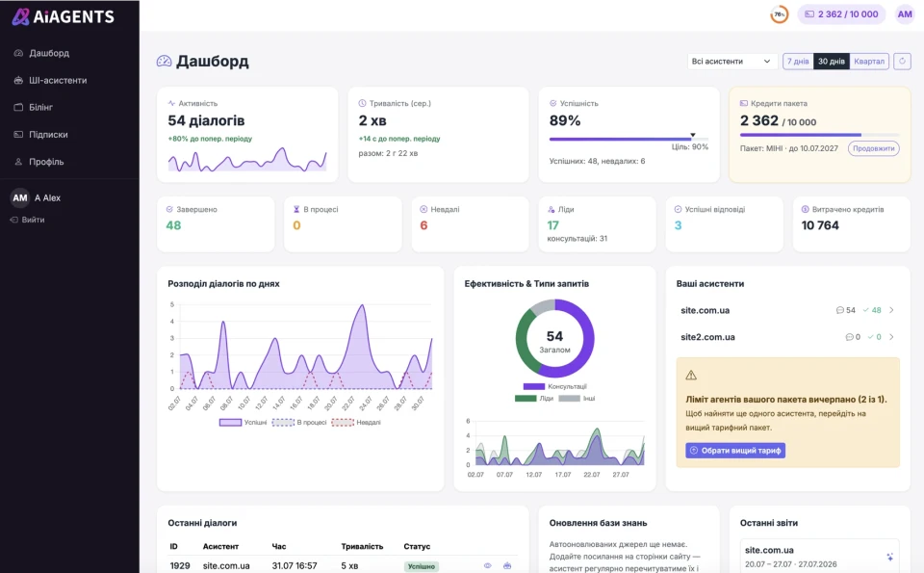Click dialog ID 1929 cell
This screenshot has height=573, width=924.
pyautogui.click(x=180, y=566)
